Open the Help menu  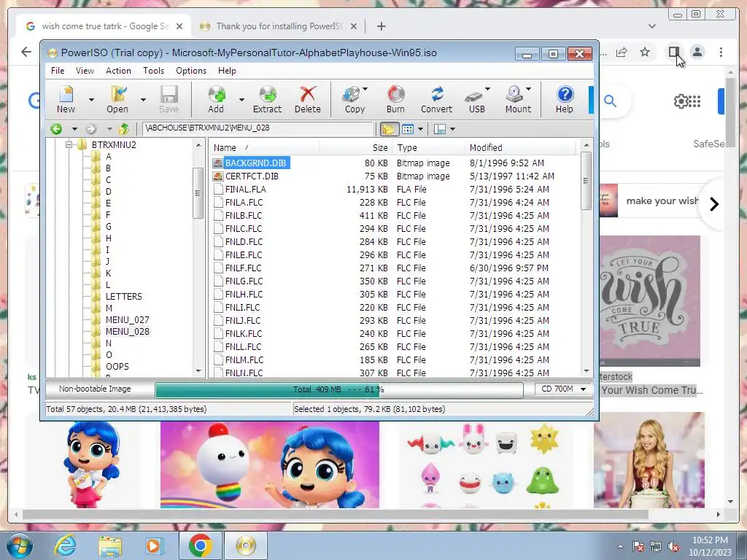(x=227, y=71)
